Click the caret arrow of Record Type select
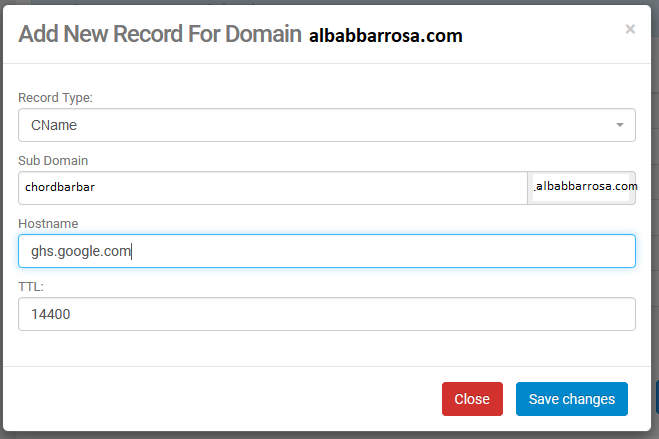Screen dimensions: 659x439 click(x=619, y=125)
